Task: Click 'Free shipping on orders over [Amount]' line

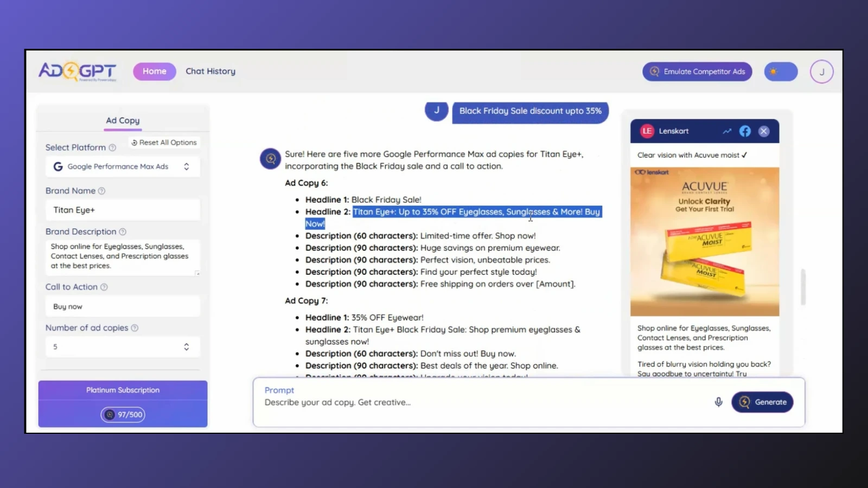Action: [440, 284]
